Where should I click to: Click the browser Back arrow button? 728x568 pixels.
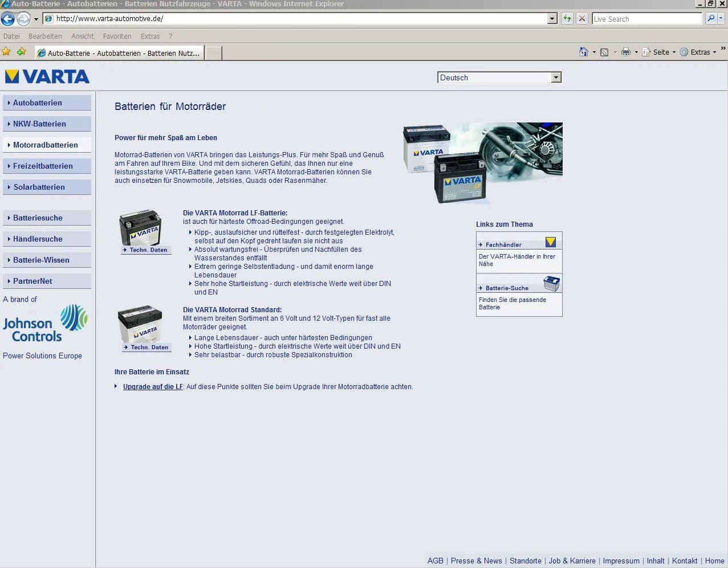point(8,19)
